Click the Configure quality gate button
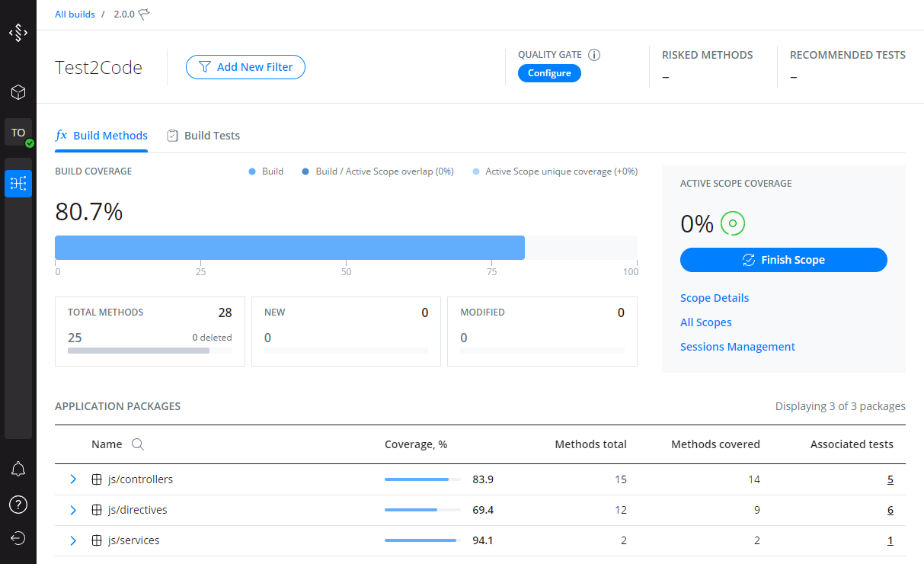This screenshot has width=924, height=564. [x=549, y=73]
